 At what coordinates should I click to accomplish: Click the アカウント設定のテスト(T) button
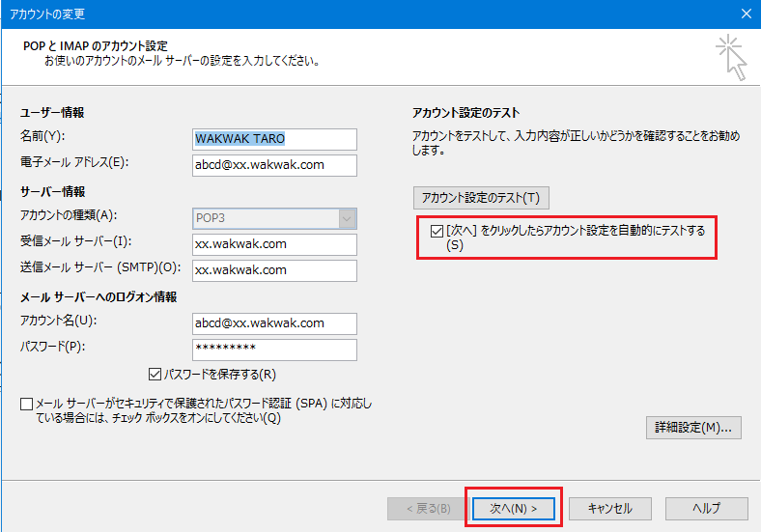[x=481, y=198]
